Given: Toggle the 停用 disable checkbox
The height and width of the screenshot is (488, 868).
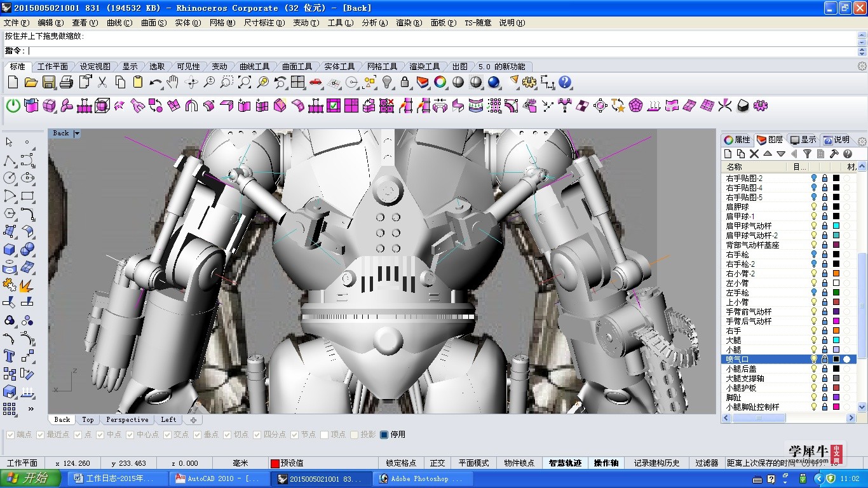Looking at the screenshot, I should point(384,435).
